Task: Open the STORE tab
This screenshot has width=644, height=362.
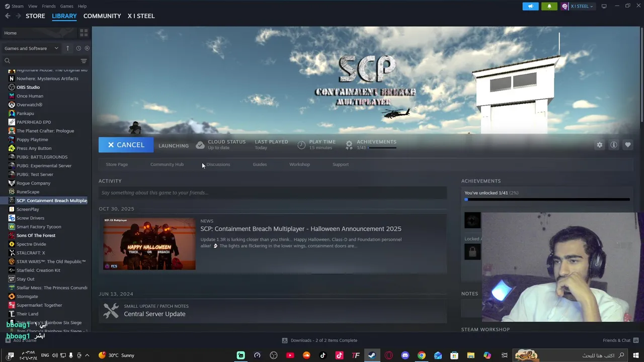Action: point(35,16)
